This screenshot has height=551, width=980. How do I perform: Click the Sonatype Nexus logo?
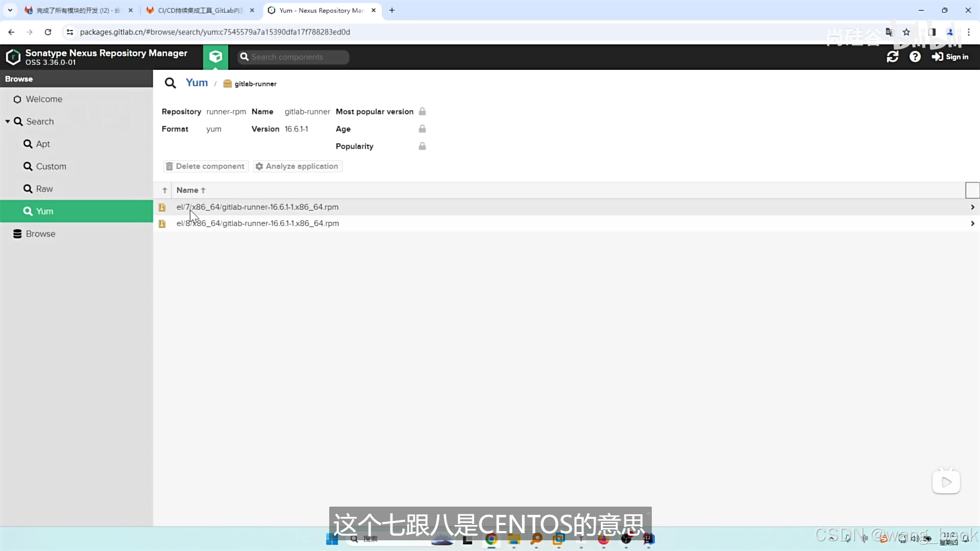13,57
